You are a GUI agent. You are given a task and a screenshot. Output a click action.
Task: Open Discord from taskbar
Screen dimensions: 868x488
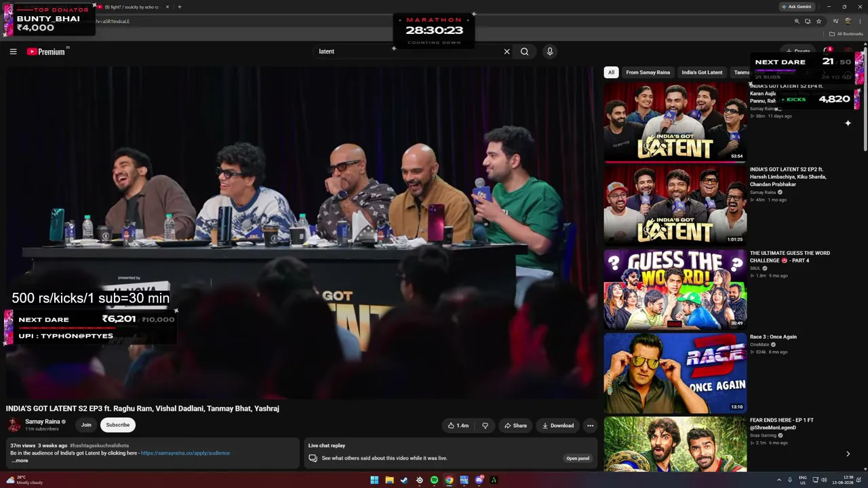[479, 481]
